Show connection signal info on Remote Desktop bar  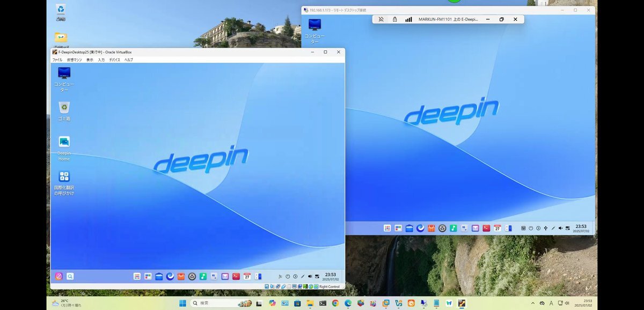point(408,19)
